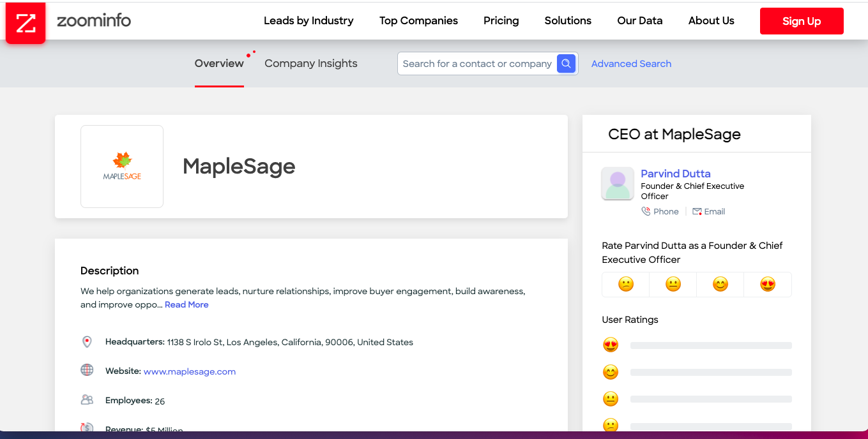The height and width of the screenshot is (439, 868).
Task: Open the Solutions menu
Action: [568, 20]
